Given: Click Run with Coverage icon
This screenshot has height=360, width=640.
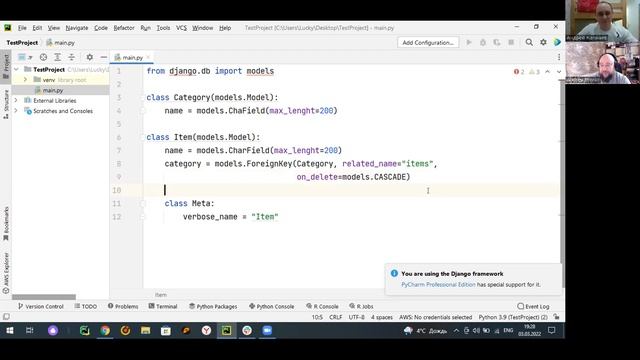Looking at the screenshot, I should pyautogui.click(x=497, y=42).
